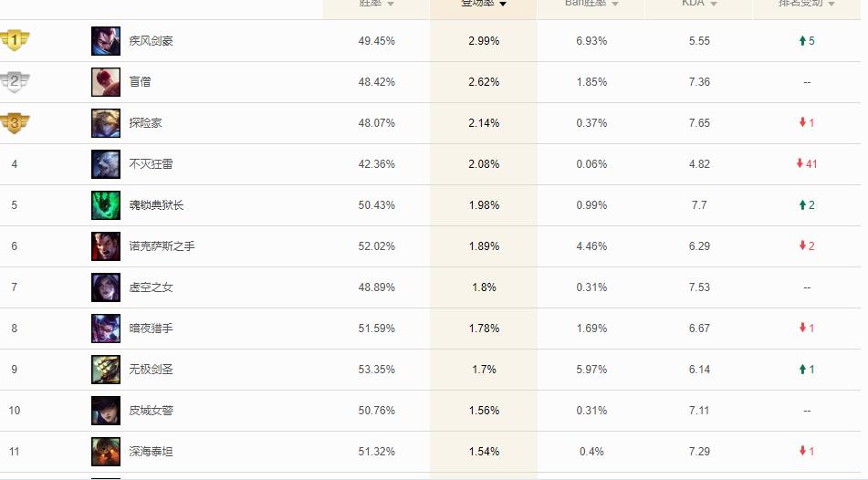868x480 pixels.
Task: Click the 魂锁典狱长 green avatar
Action: pyautogui.click(x=106, y=205)
